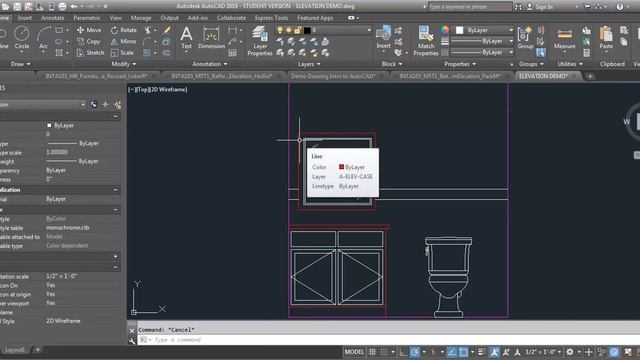Activate the Copy tool

89,41
